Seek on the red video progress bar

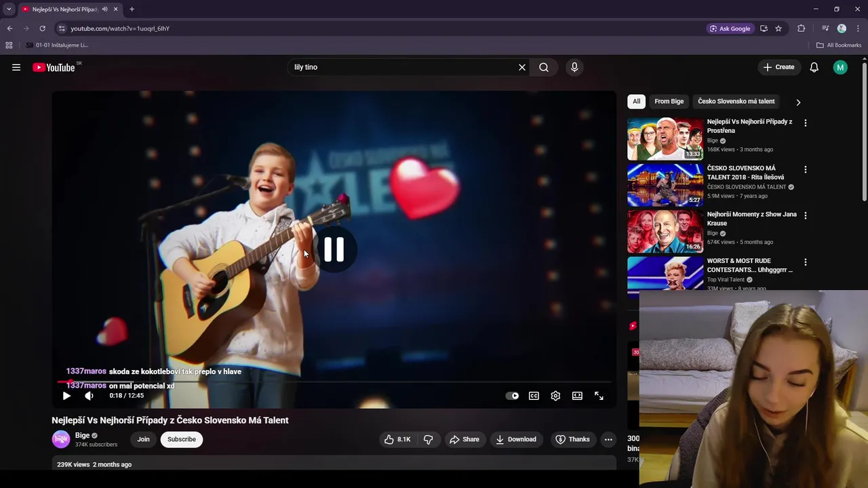pos(334,382)
